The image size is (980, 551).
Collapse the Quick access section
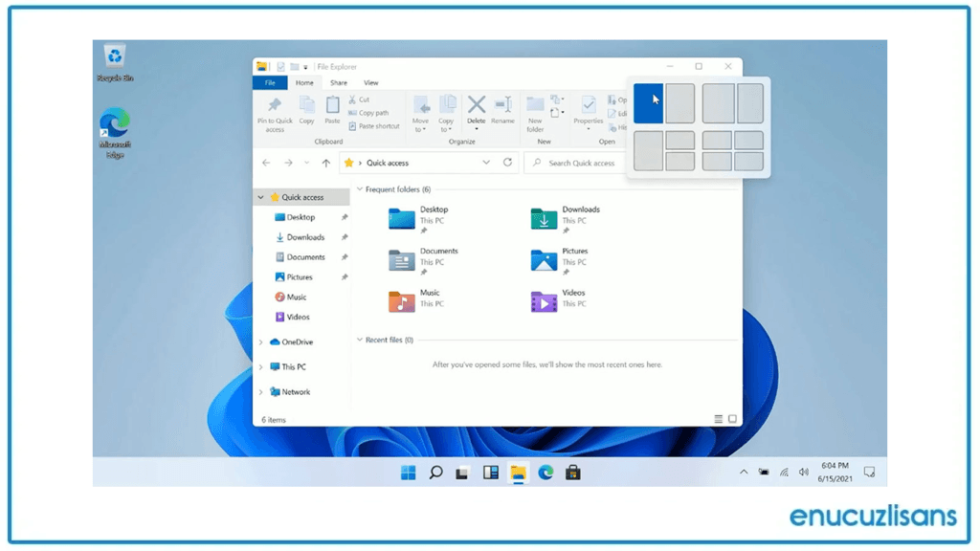(x=259, y=197)
